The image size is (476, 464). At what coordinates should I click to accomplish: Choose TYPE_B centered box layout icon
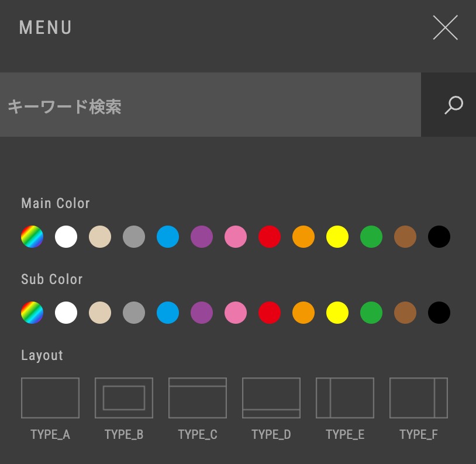124,398
